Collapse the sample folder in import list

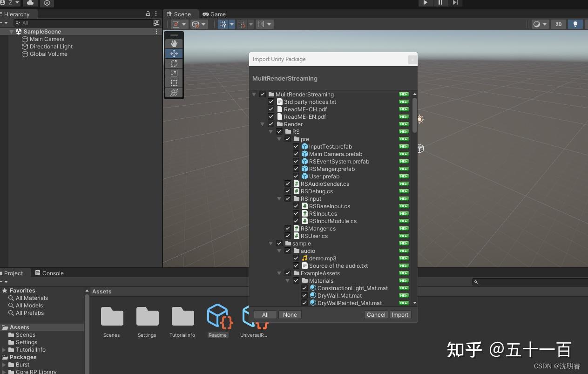[x=271, y=244]
